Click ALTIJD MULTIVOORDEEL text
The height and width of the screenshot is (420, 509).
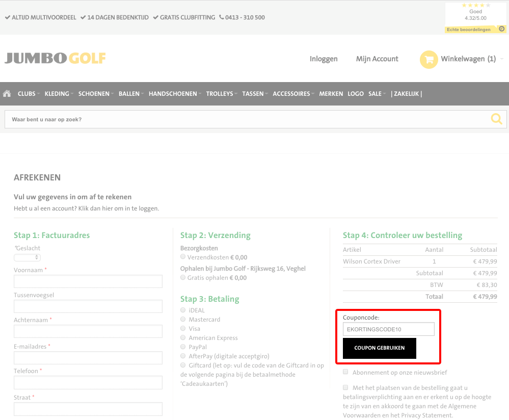pos(44,17)
